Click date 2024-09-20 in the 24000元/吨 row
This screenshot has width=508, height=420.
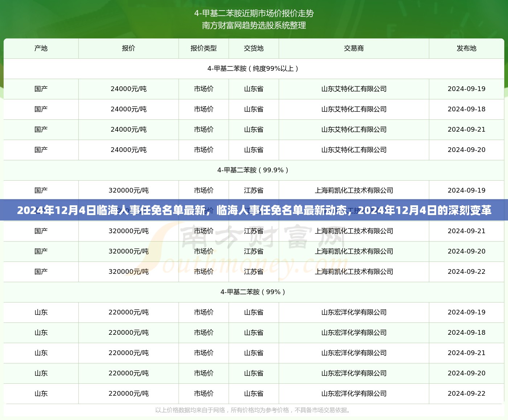click(x=467, y=150)
